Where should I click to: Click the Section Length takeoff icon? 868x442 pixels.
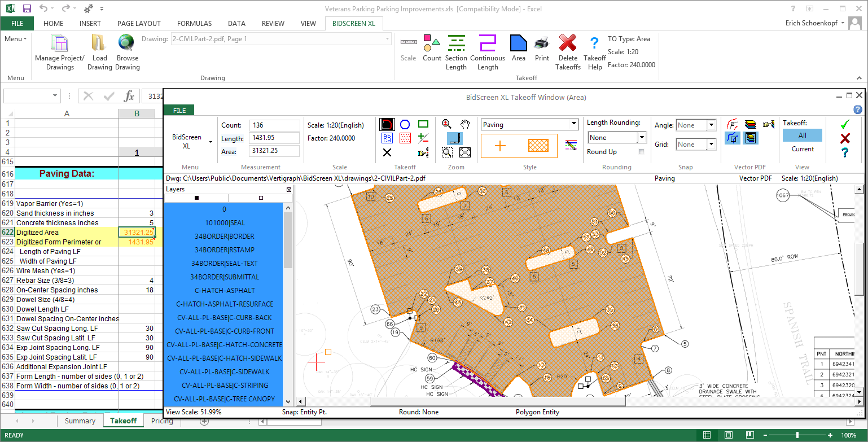[x=456, y=52]
